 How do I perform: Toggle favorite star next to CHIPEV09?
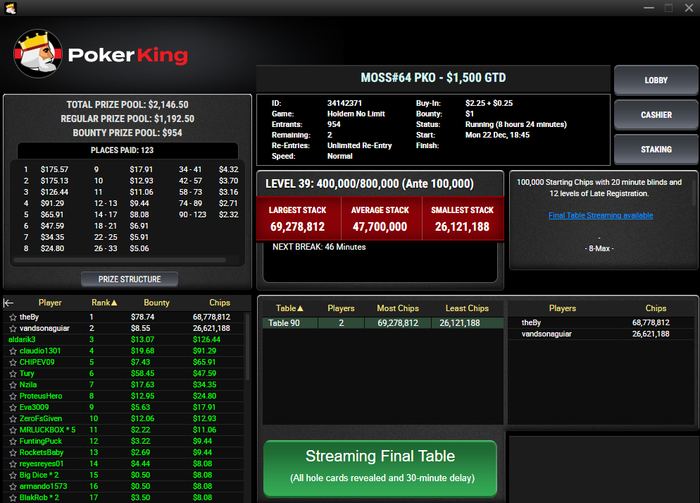click(13, 362)
